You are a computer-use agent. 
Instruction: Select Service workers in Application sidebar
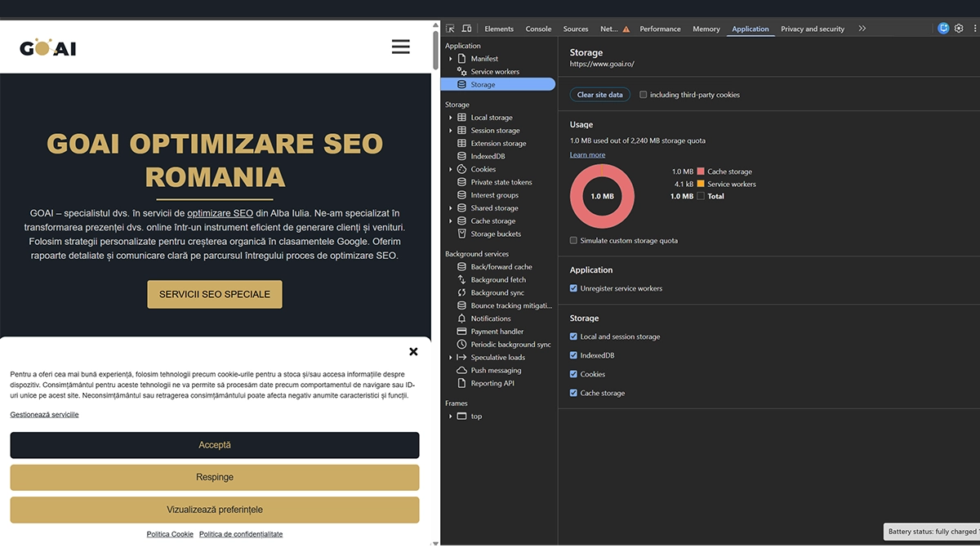click(x=495, y=72)
